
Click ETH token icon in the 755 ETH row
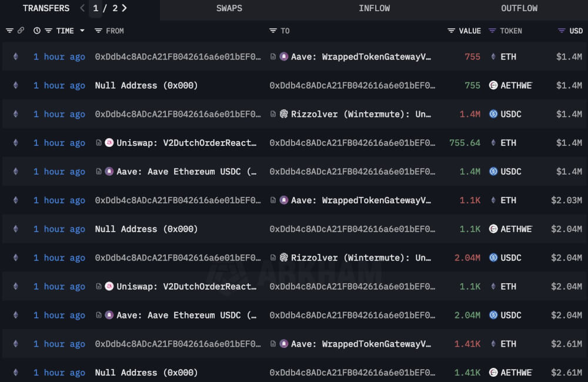click(493, 56)
